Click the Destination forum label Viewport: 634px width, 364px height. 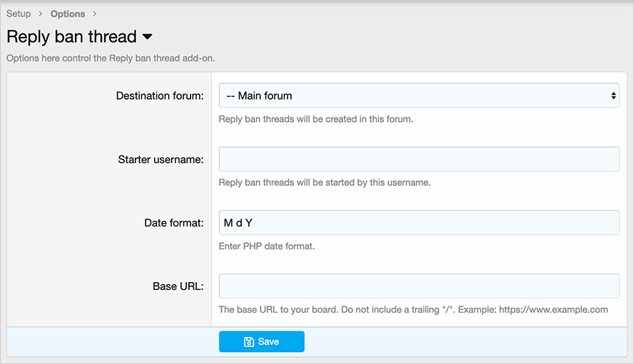point(160,95)
